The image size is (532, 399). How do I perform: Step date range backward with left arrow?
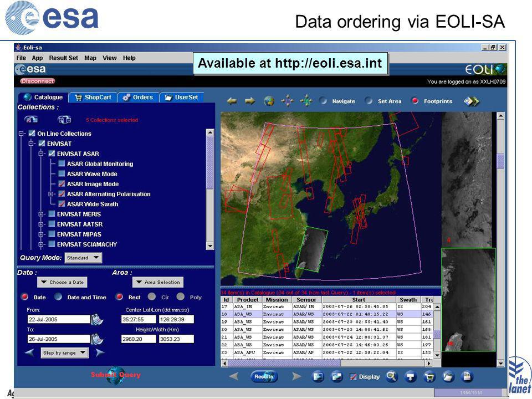click(x=29, y=352)
